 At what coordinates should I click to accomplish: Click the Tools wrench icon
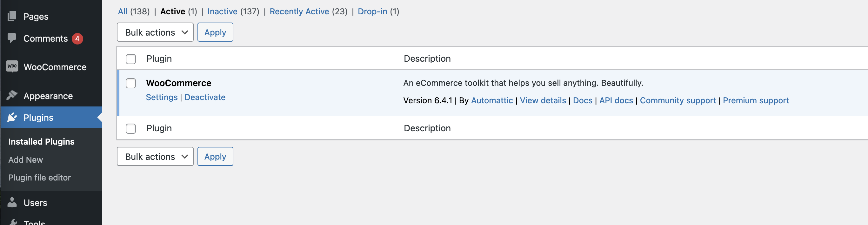tap(13, 222)
